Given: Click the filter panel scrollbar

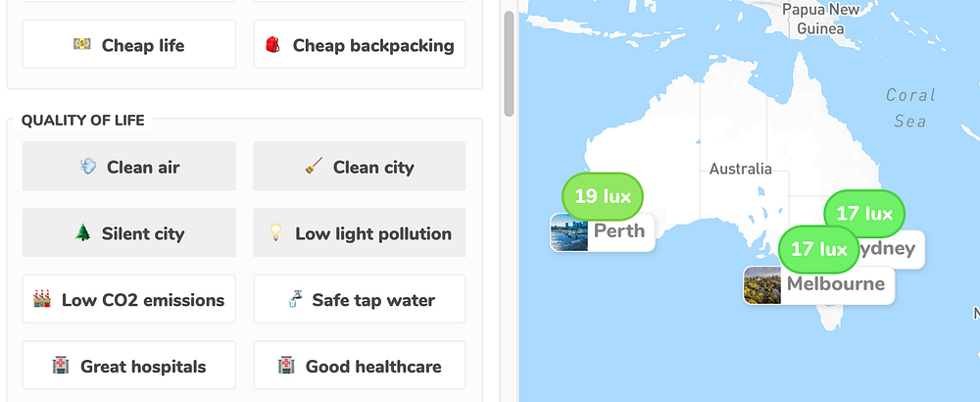Looking at the screenshot, I should [x=508, y=64].
